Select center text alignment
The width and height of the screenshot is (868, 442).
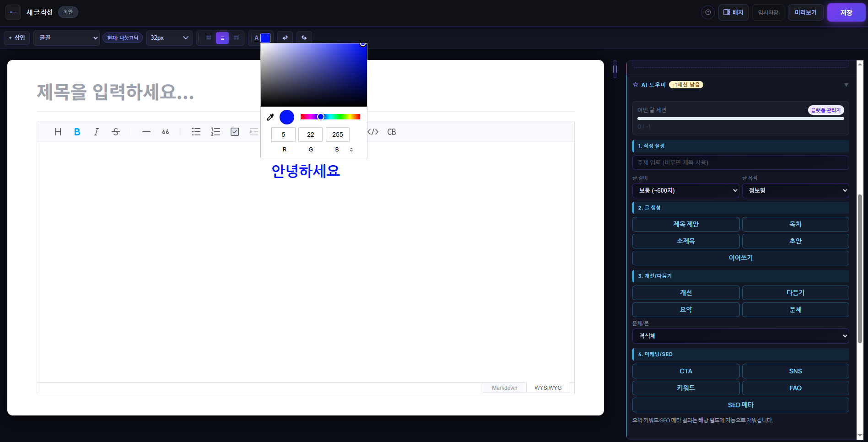(222, 38)
